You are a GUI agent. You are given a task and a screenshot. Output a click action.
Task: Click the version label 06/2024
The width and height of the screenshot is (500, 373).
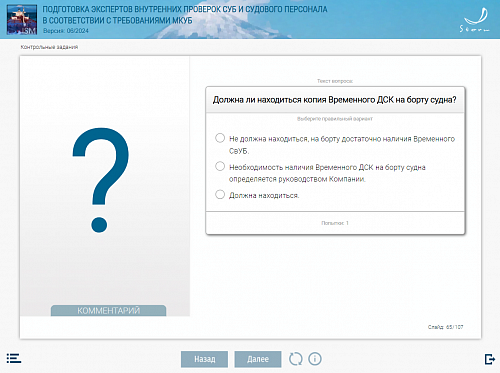tap(66, 31)
